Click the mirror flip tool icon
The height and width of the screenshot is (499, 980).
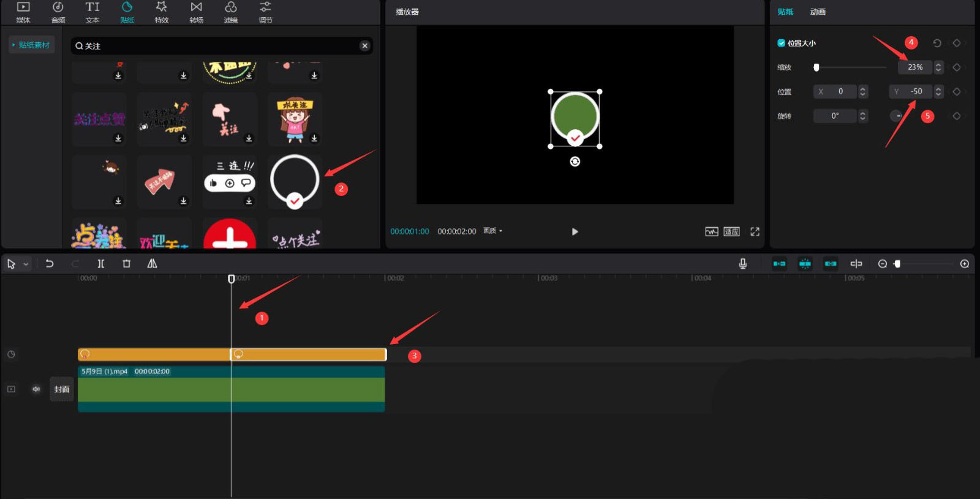point(152,264)
